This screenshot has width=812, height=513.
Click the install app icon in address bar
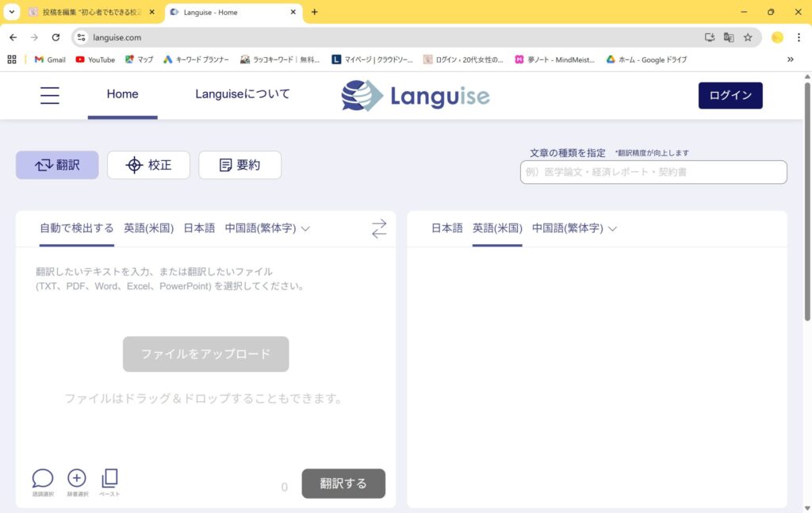point(710,37)
